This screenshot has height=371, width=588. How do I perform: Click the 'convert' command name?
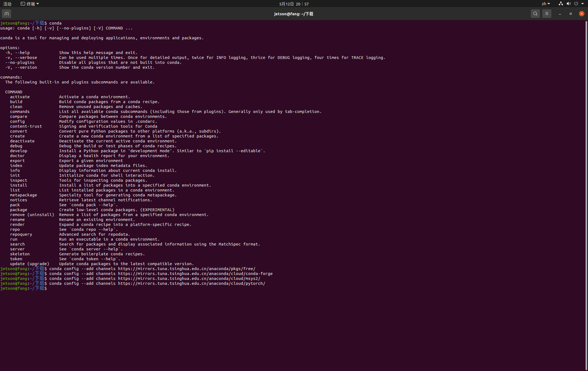point(19,131)
